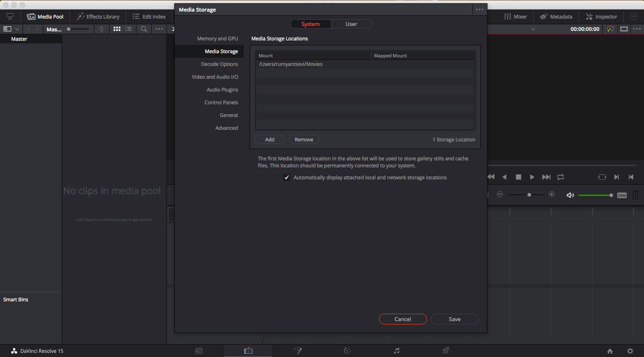Image resolution: width=644 pixels, height=357 pixels.
Task: Open Project Settings gear icon
Action: pos(630,351)
